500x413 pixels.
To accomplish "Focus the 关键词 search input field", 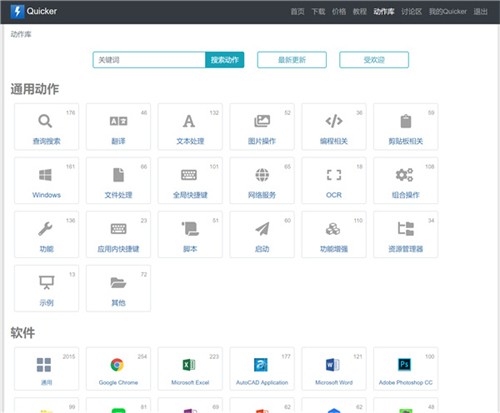I will coord(149,60).
